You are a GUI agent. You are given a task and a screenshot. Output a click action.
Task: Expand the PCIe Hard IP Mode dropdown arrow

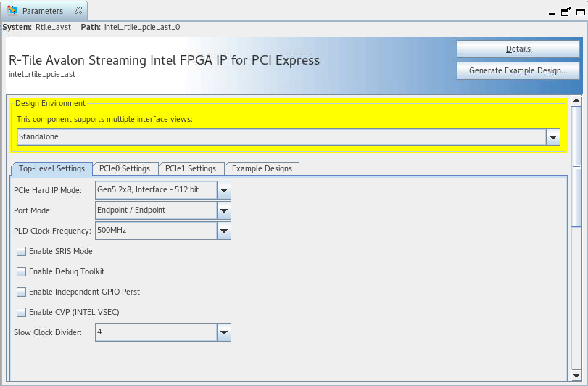pos(224,190)
